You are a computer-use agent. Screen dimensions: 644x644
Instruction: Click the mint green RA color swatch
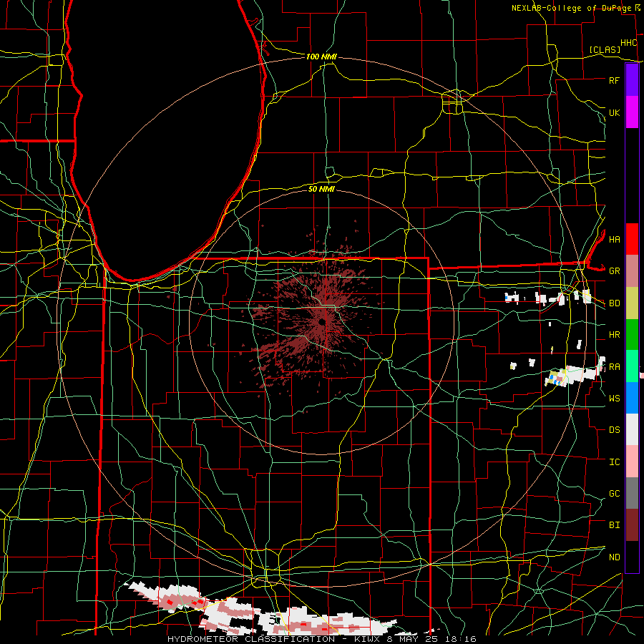coord(632,366)
